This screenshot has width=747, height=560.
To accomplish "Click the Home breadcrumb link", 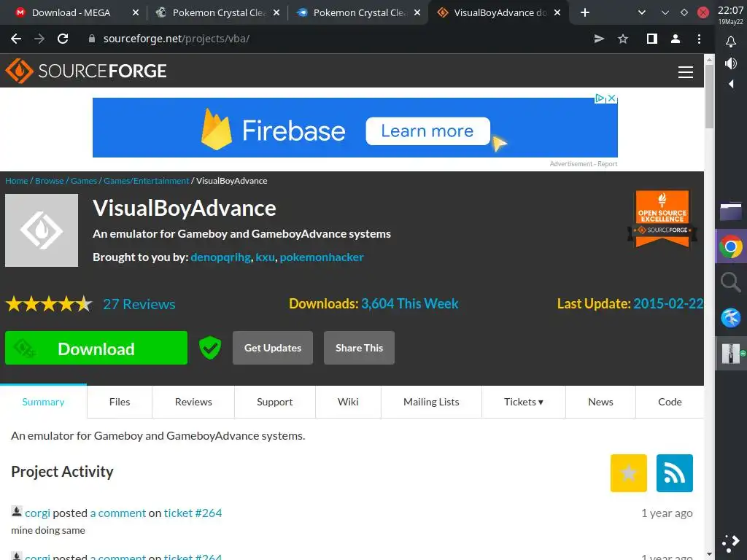I will [17, 181].
